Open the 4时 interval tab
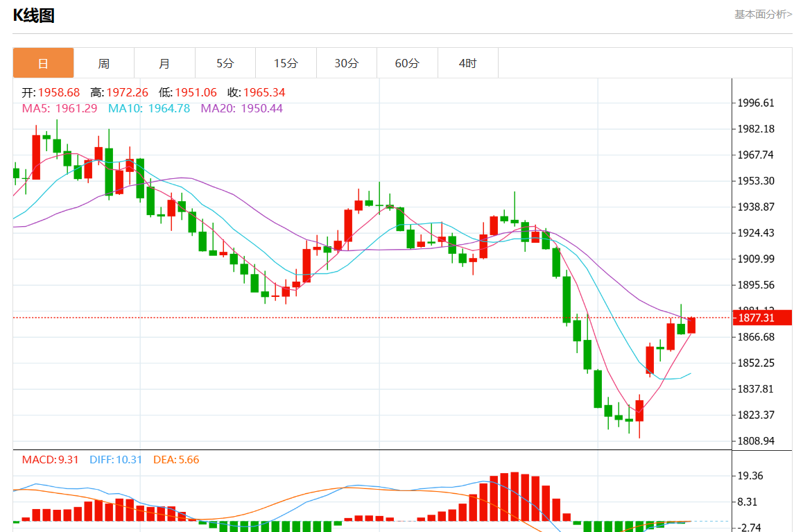The width and height of the screenshot is (803, 532). tap(468, 63)
